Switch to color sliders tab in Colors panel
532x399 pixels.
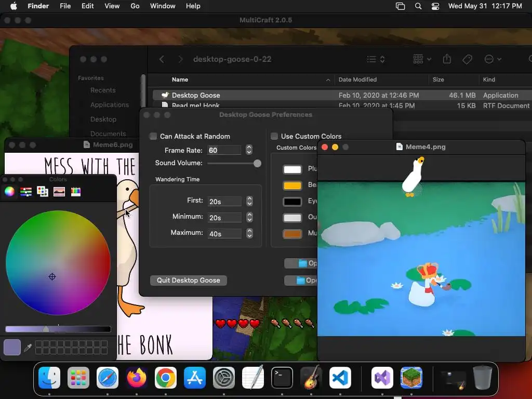pos(26,192)
